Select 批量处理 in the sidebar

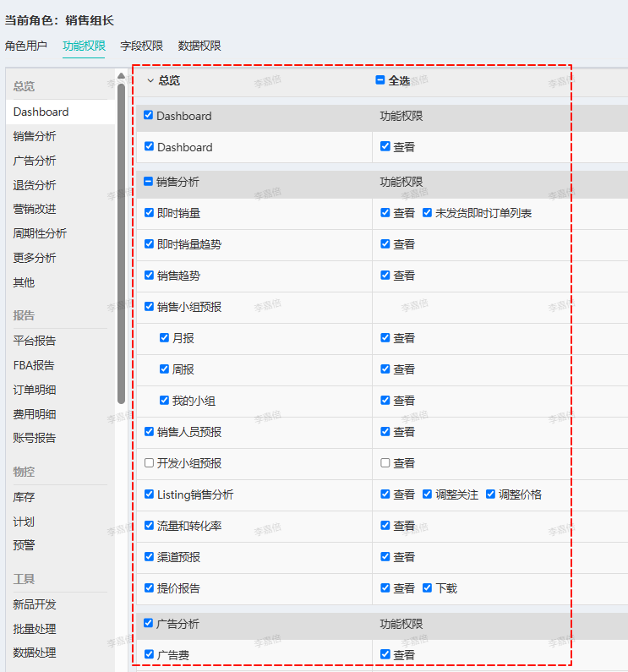coord(35,629)
